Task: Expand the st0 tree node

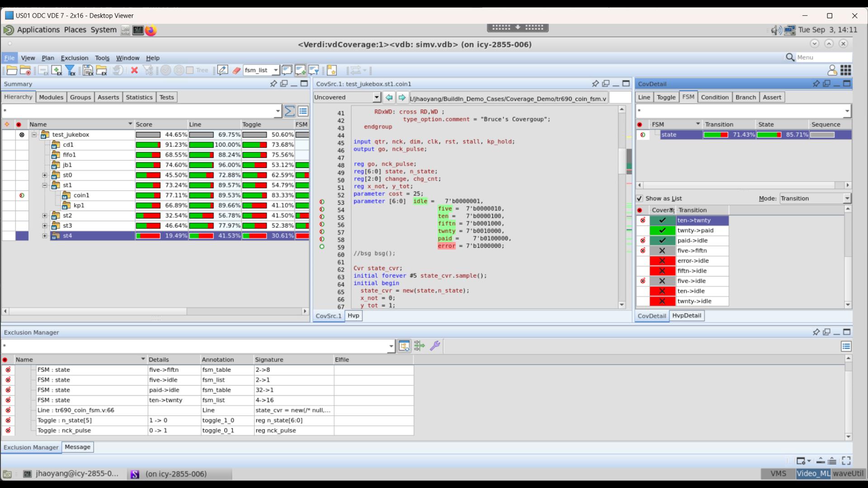Action: (45, 175)
